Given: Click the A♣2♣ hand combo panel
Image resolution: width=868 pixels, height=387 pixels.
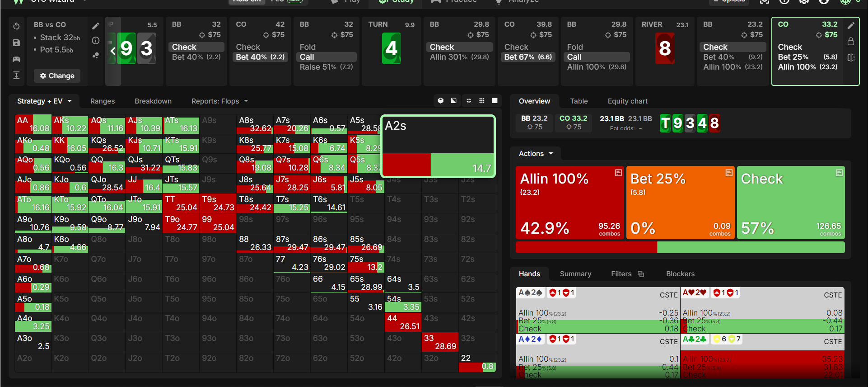Looking at the screenshot, I should tap(762, 356).
